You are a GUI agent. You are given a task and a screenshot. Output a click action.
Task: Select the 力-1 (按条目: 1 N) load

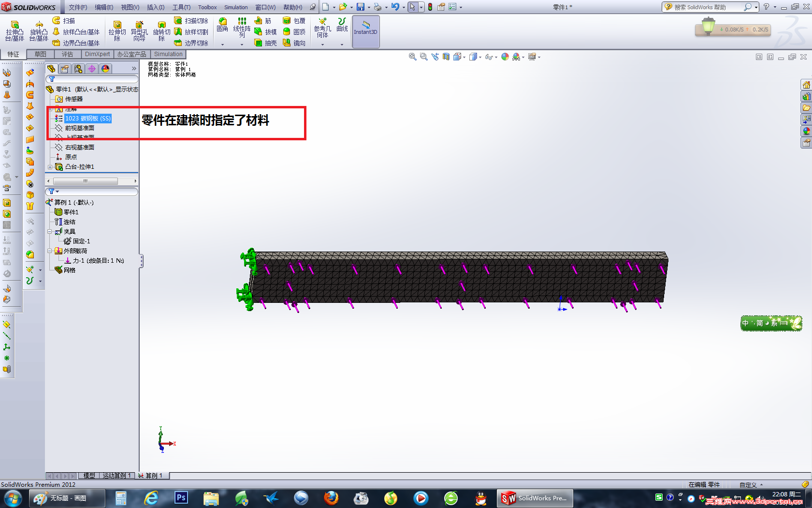(99, 261)
